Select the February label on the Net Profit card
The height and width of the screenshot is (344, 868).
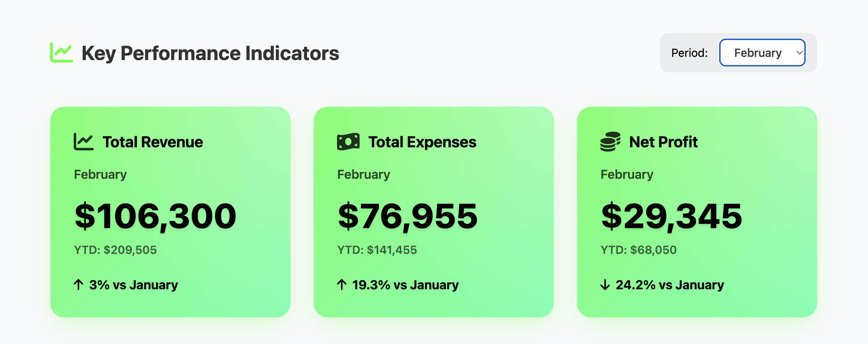626,174
